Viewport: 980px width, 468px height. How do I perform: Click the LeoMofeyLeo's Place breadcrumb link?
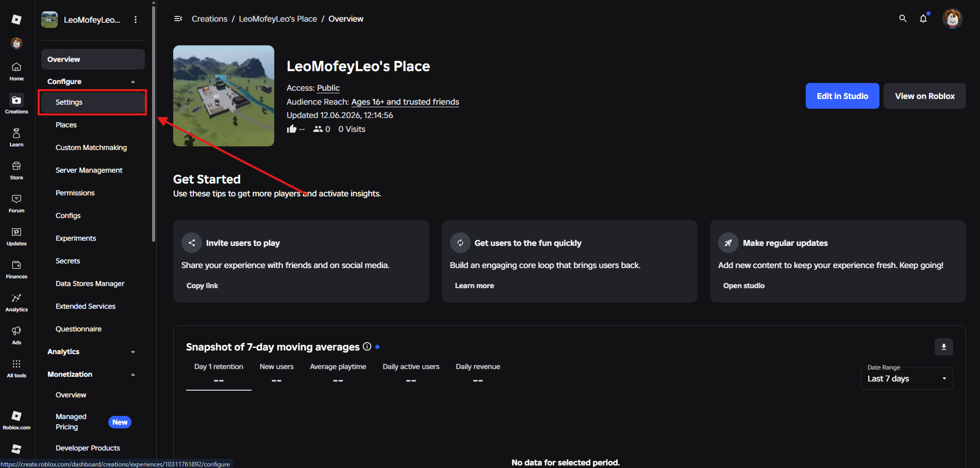(278, 19)
